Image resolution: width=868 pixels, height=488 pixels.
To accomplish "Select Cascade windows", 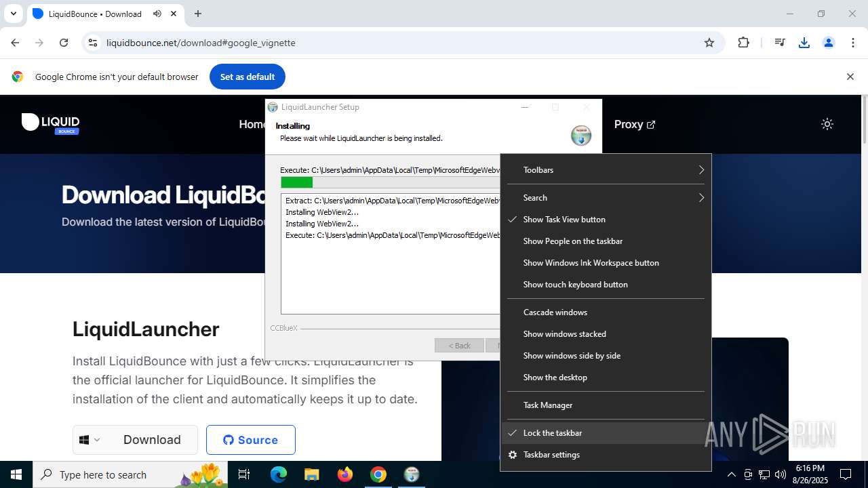I will 606,312.
